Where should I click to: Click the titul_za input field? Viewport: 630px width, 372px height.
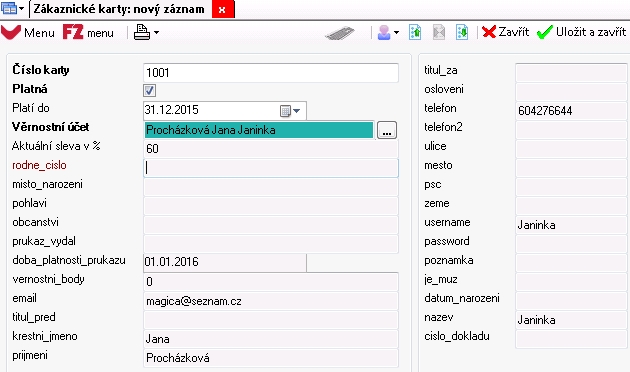coord(571,73)
